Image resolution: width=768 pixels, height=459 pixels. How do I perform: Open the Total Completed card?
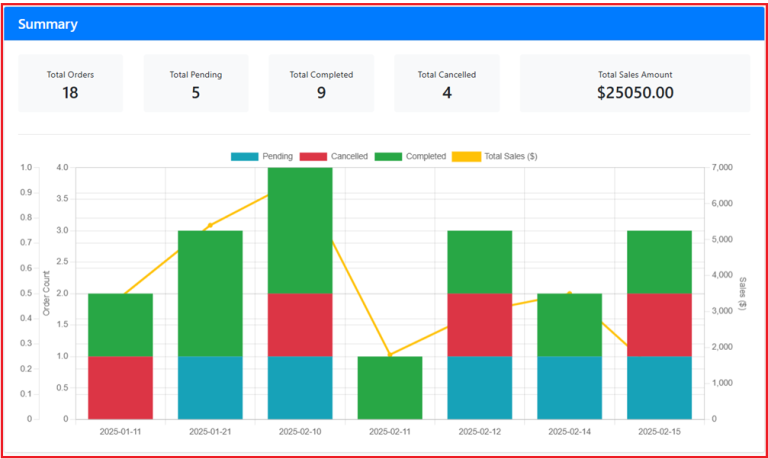point(321,84)
